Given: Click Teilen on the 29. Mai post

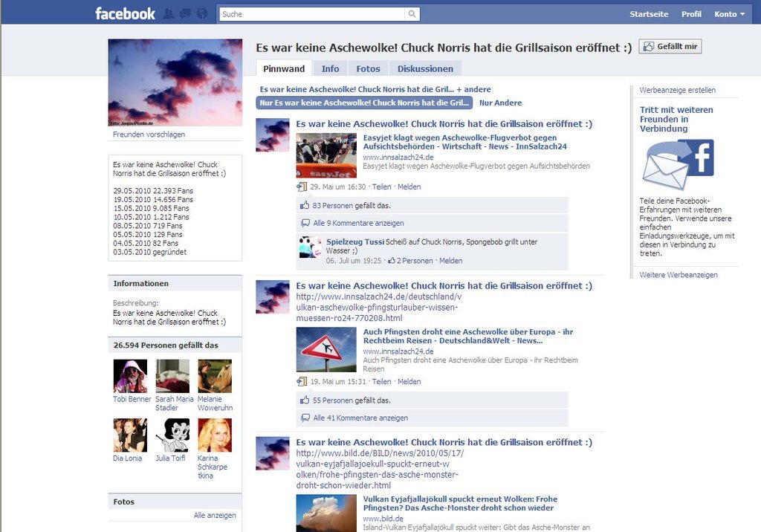Looking at the screenshot, I should 381,187.
